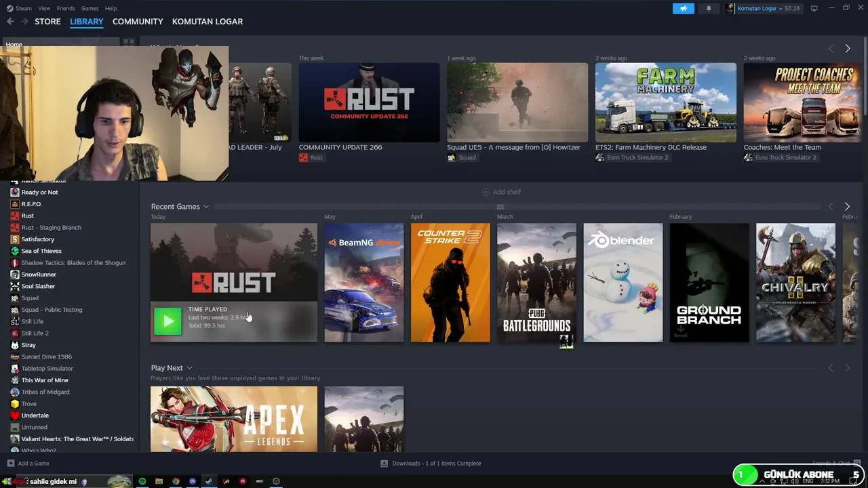Select Sunset Drive 1986 in game list
The width and height of the screenshot is (868, 488).
(46, 357)
